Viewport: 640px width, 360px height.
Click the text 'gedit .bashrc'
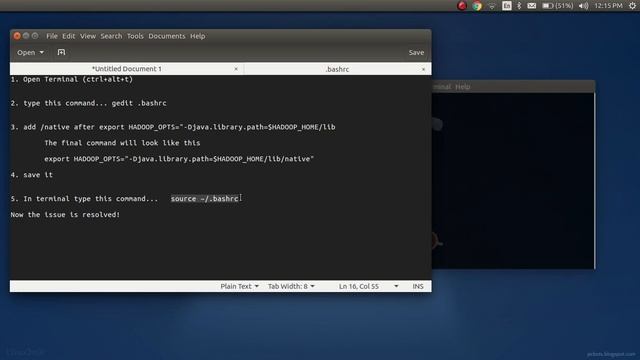(x=139, y=103)
